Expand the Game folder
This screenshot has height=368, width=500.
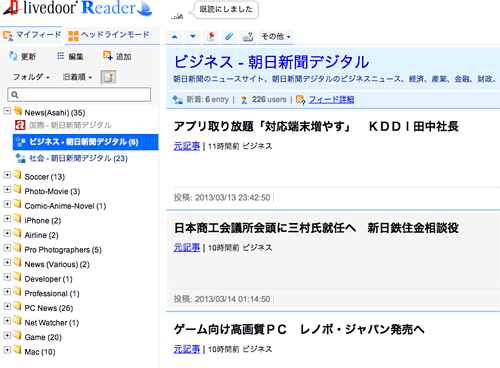pyautogui.click(x=7, y=335)
